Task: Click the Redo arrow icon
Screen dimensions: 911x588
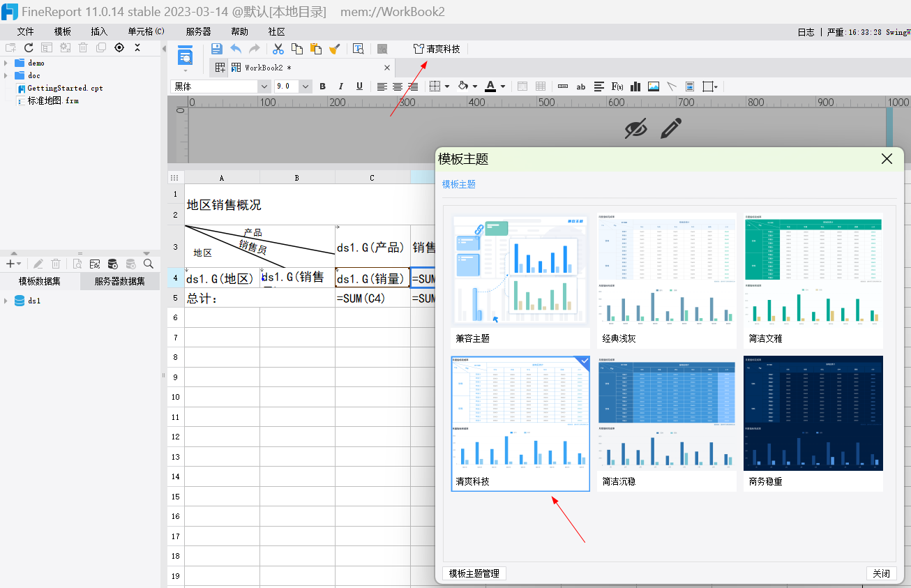Action: pos(255,49)
